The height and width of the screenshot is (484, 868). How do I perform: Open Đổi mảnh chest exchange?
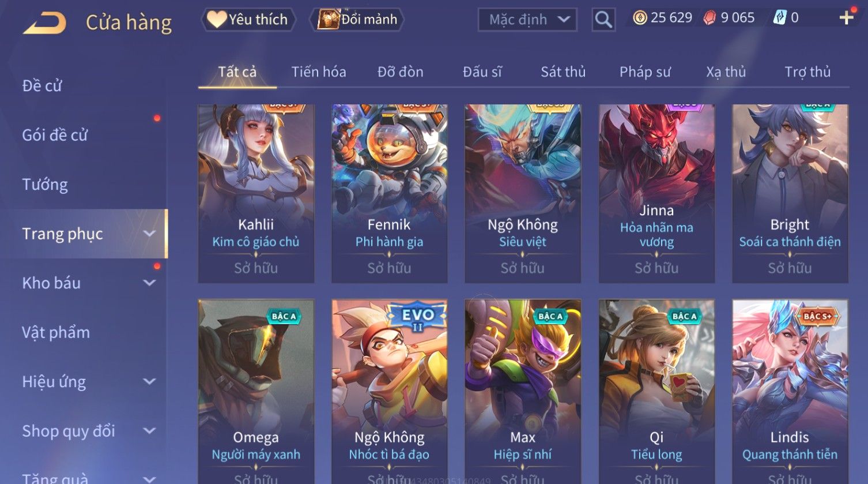tap(357, 20)
